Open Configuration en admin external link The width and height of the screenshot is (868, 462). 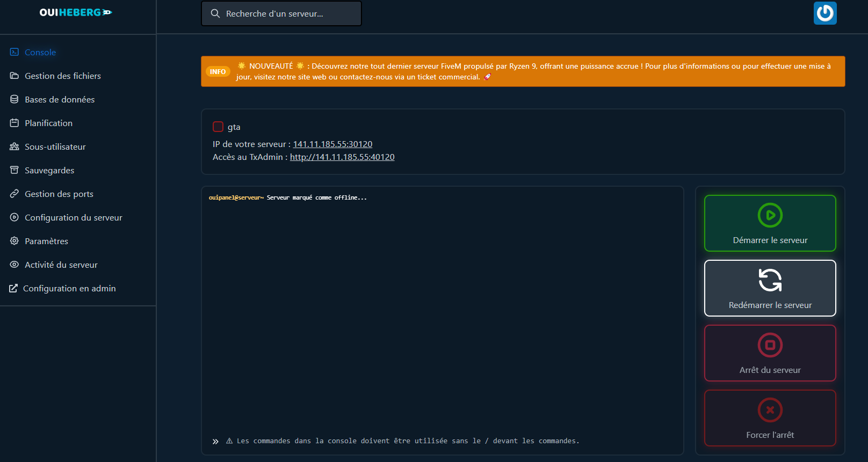69,288
